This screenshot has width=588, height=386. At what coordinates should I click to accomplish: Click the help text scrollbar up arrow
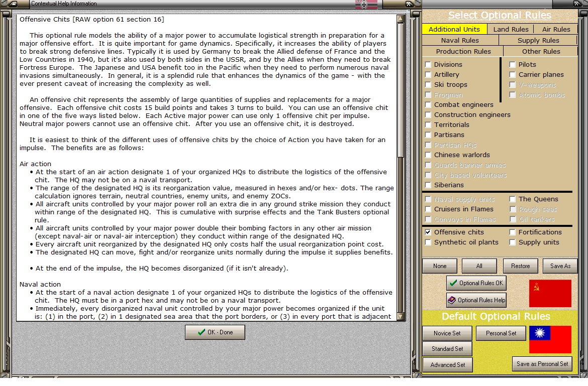(x=401, y=19)
